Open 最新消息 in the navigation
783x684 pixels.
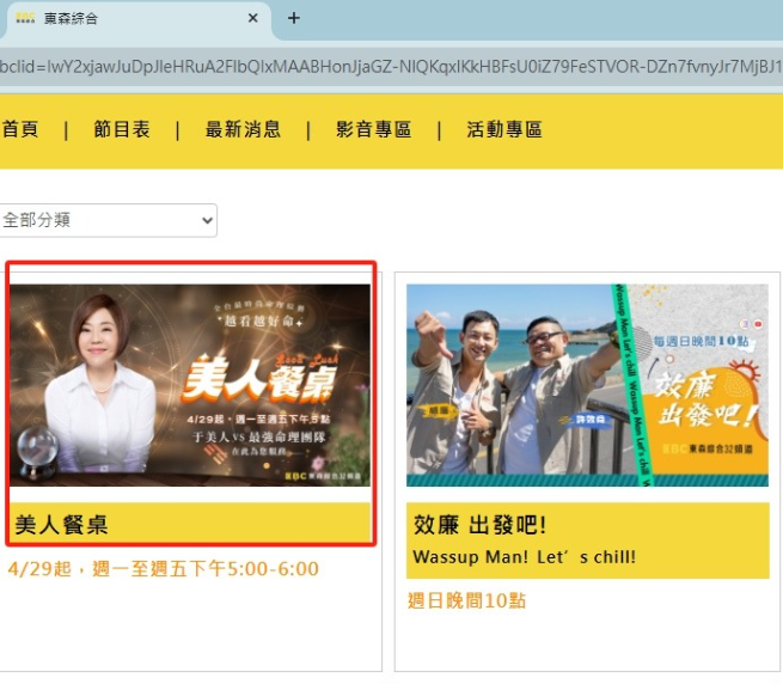[x=243, y=130]
